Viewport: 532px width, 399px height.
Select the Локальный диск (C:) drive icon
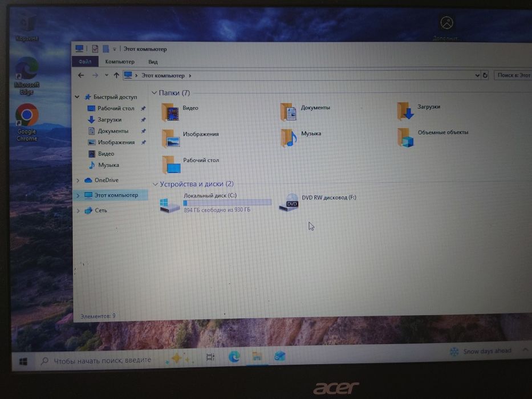tap(169, 205)
